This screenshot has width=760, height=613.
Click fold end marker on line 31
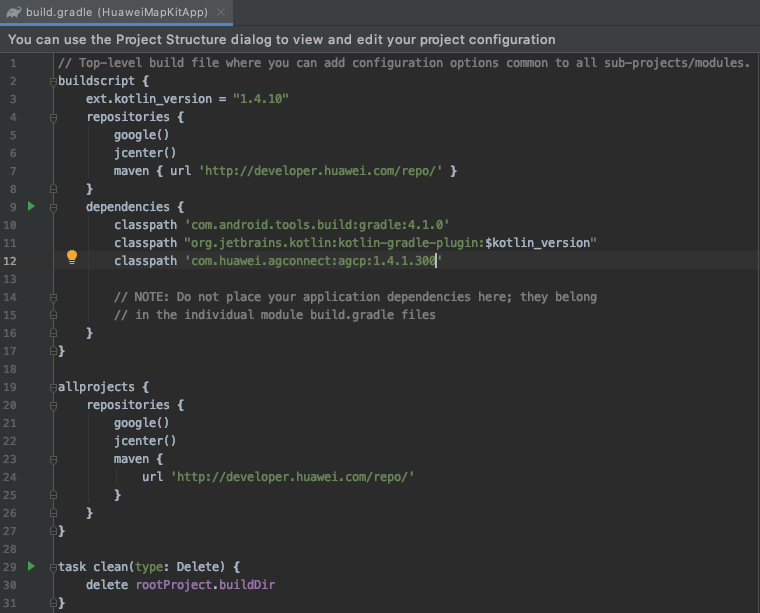[53, 603]
